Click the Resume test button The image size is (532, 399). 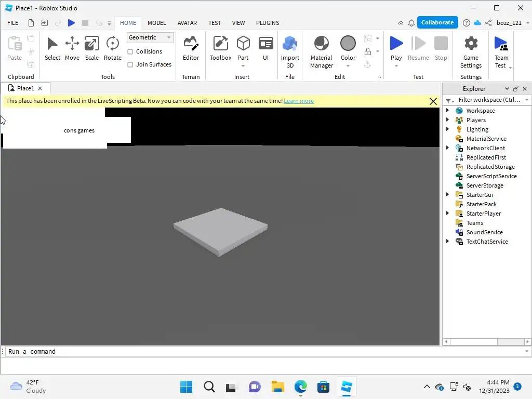tap(418, 48)
